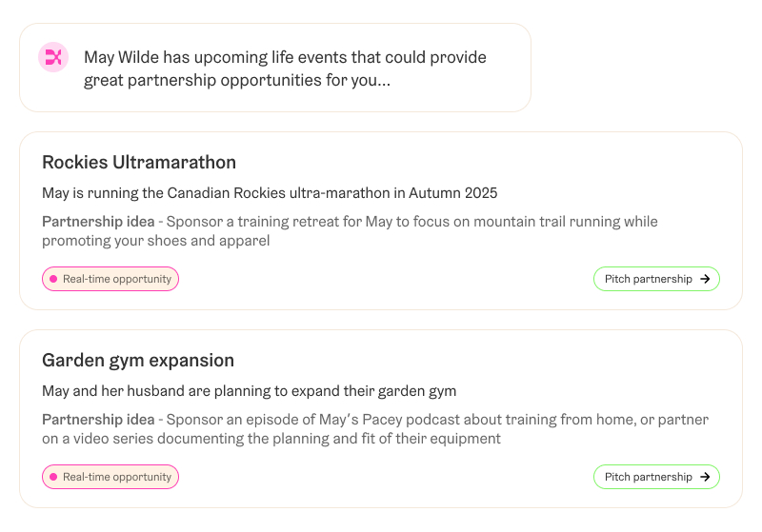Click Partnership idea label in Garden gym card
The image size is (762, 532).
98,420
